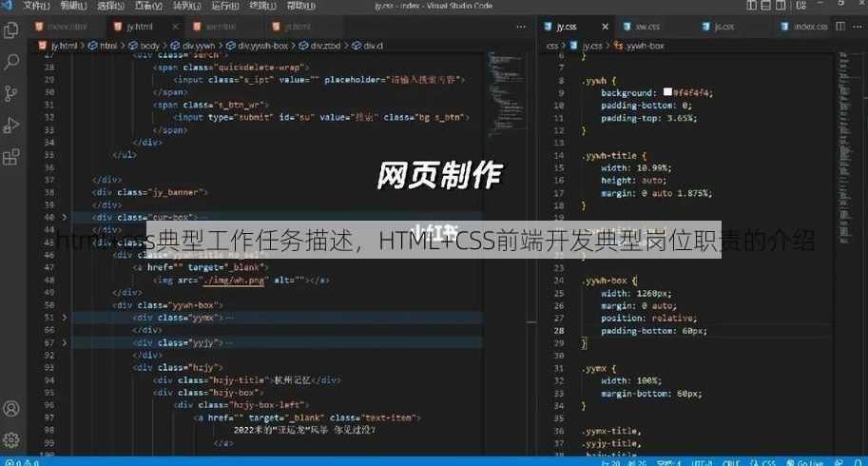868x466 pixels.
Task: Click the right editor minimap
Action: (843, 146)
